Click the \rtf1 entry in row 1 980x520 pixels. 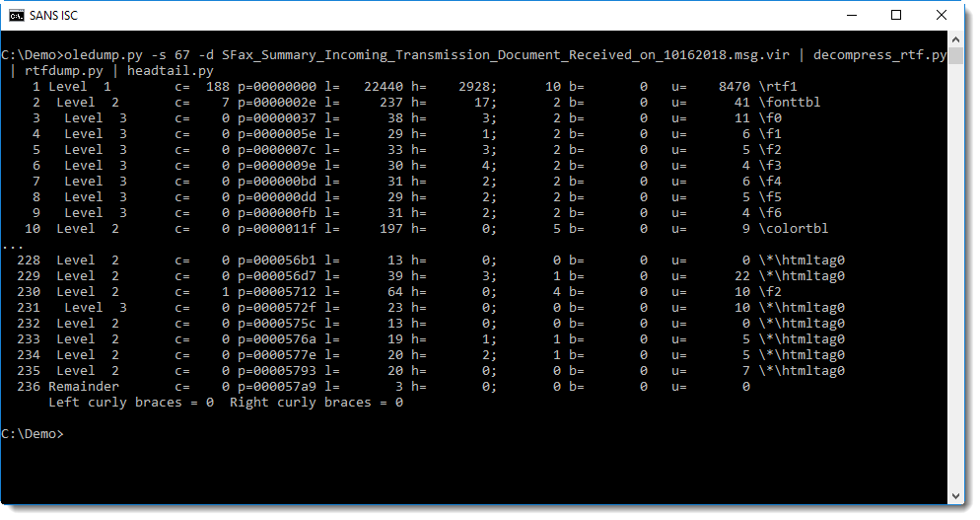click(x=778, y=87)
